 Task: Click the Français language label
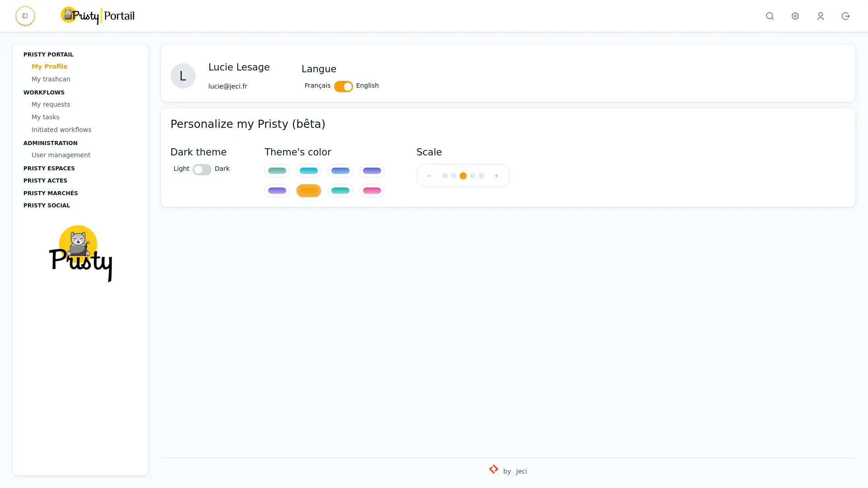(x=317, y=86)
